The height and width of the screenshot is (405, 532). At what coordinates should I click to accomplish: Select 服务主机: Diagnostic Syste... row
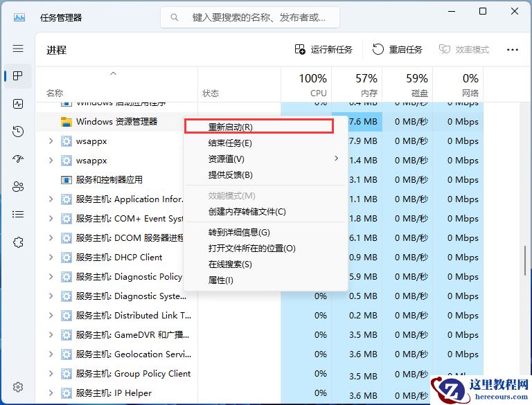(x=260, y=296)
